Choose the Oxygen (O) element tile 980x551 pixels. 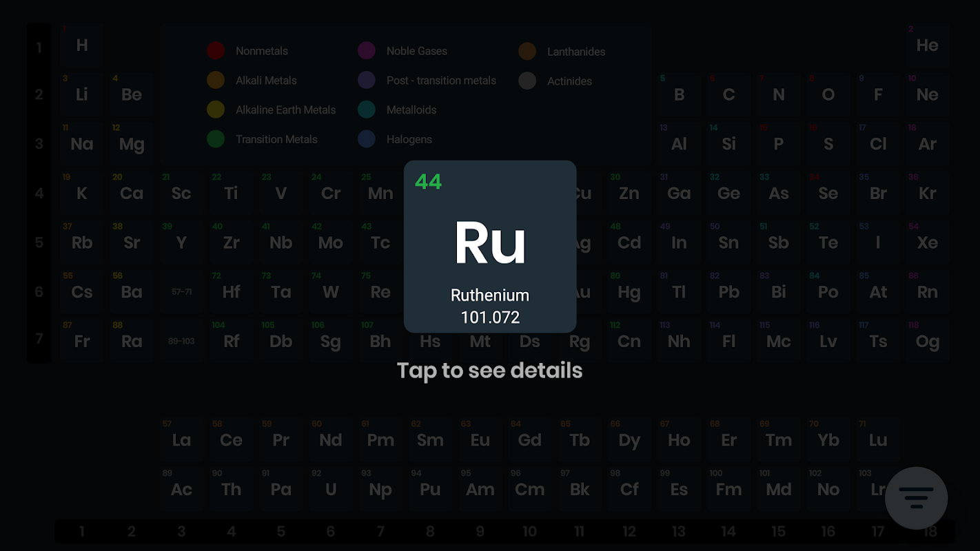coord(828,94)
